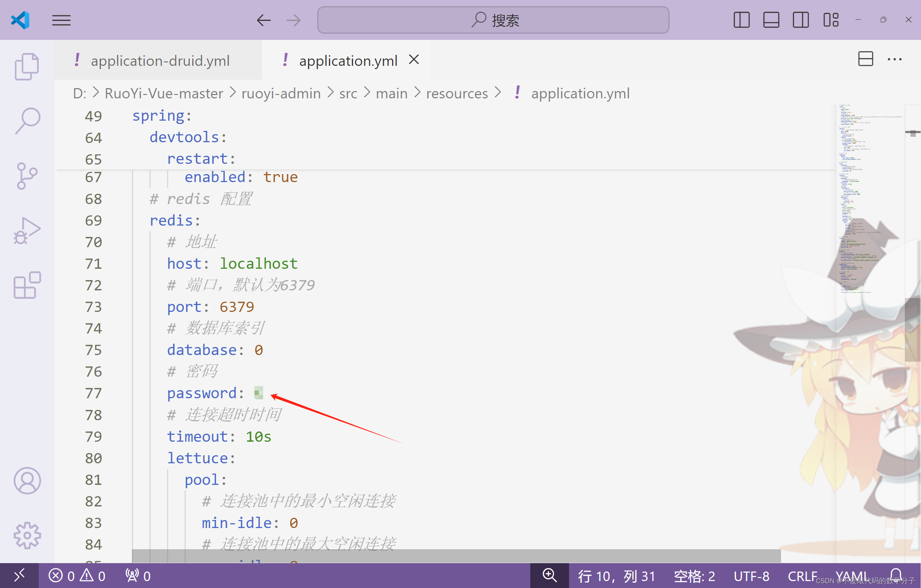Click the search command center box

[493, 20]
